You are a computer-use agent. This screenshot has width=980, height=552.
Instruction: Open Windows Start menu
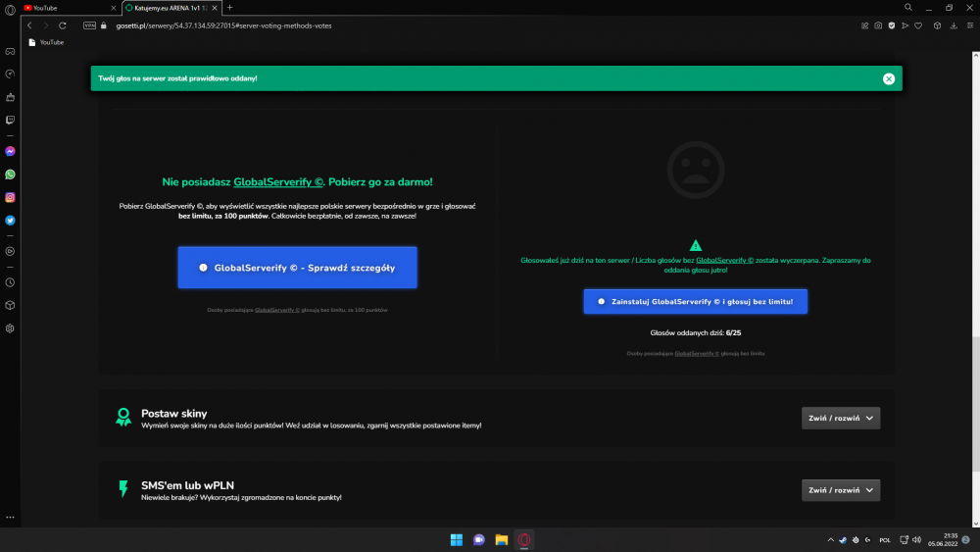click(457, 539)
